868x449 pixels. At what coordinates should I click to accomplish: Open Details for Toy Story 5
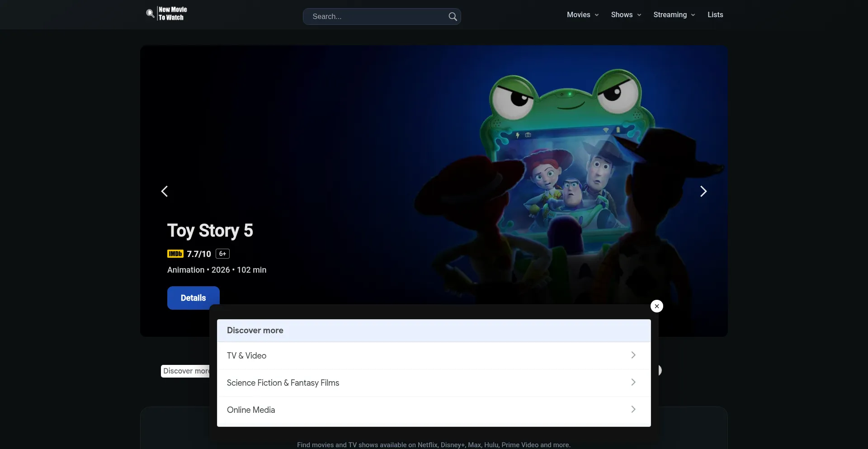click(x=193, y=298)
